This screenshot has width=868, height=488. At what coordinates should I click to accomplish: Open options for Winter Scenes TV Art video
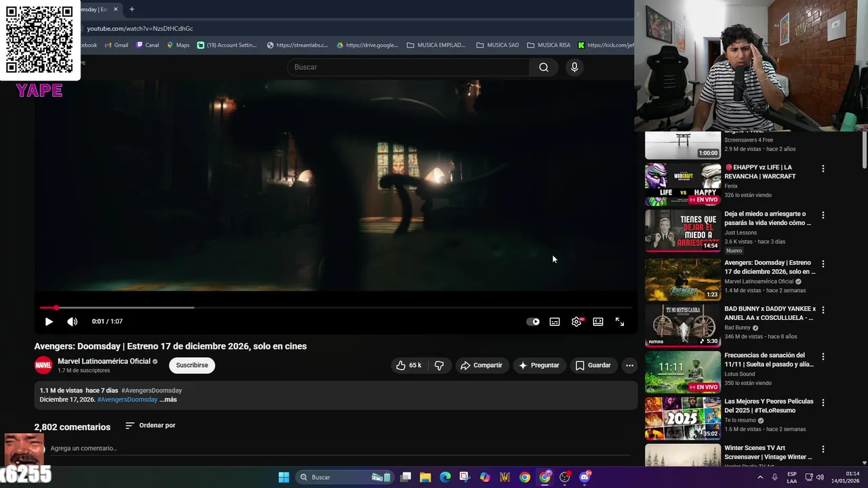click(823, 449)
